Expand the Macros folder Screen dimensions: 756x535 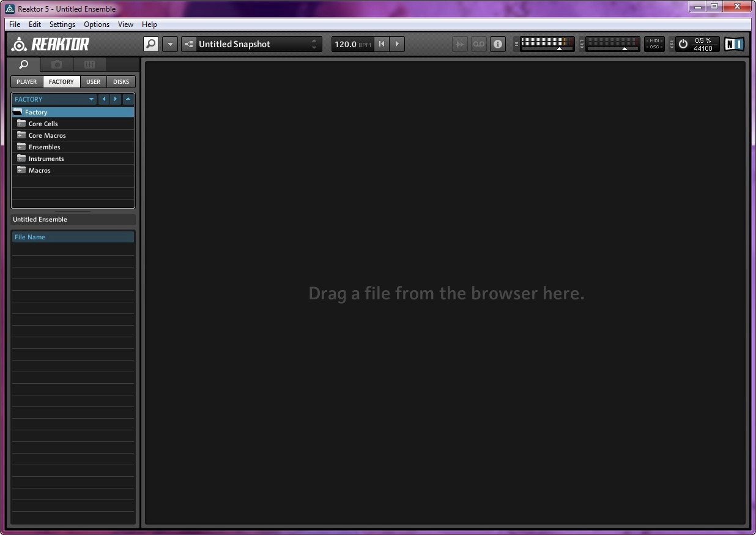pos(21,170)
